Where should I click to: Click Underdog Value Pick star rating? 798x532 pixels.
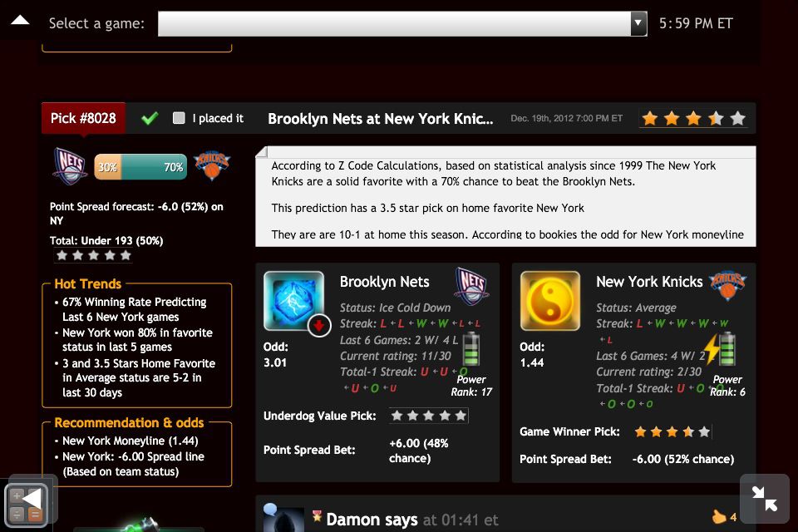tap(429, 416)
